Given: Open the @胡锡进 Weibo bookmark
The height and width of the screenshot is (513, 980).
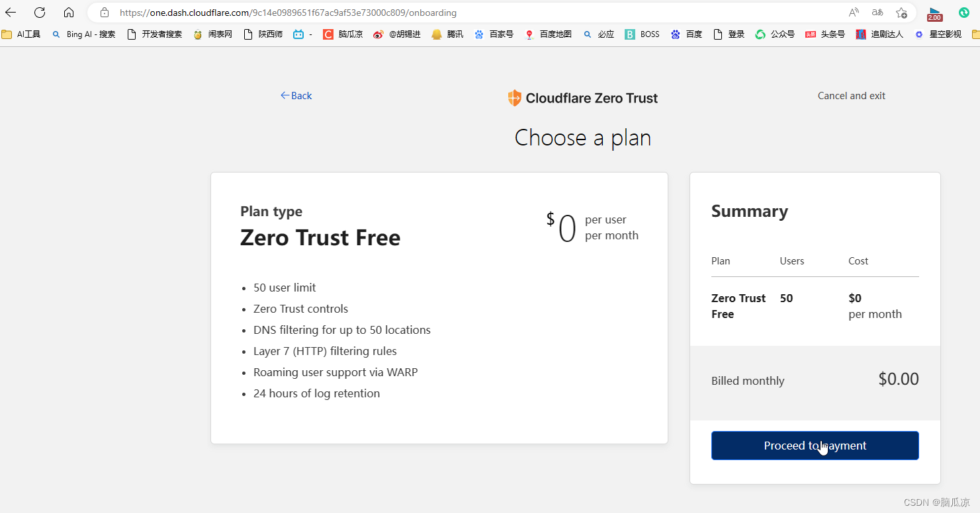Looking at the screenshot, I should point(396,34).
